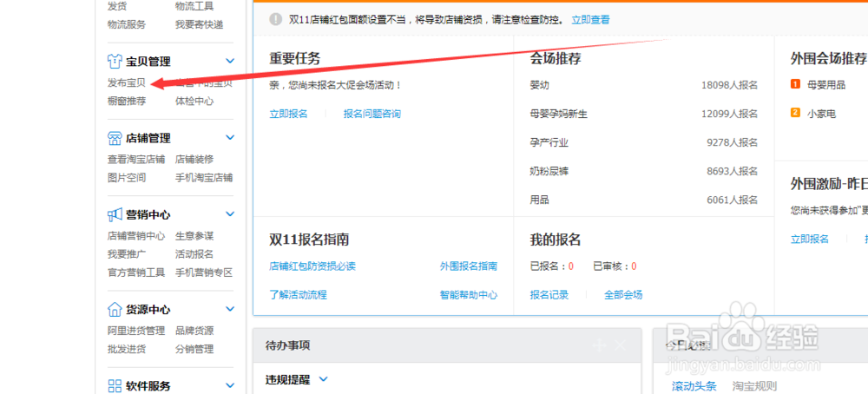The width and height of the screenshot is (868, 394).
Task: Click the grey warning icon in the 双11 notice bar
Action: (x=275, y=19)
